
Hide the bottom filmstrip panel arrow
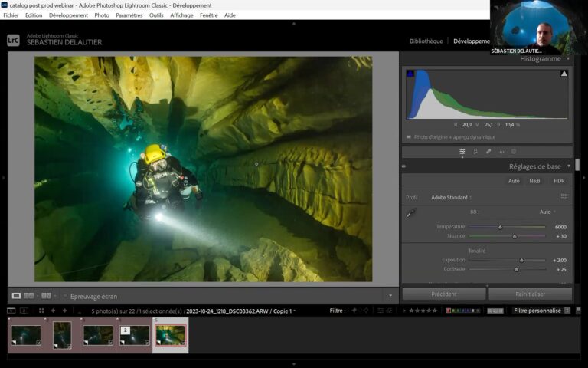(294, 364)
